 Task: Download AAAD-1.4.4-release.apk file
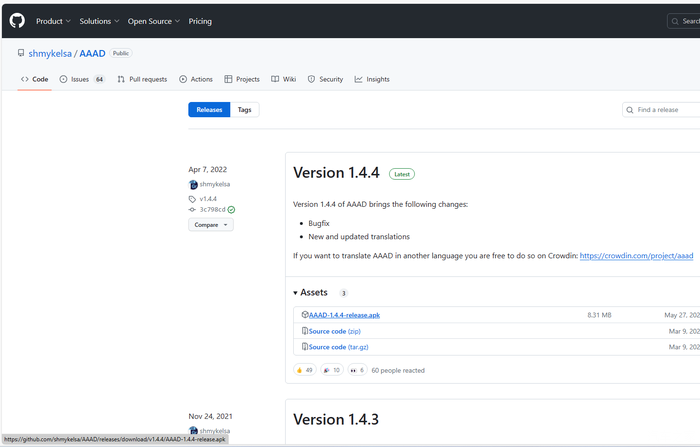click(x=344, y=315)
